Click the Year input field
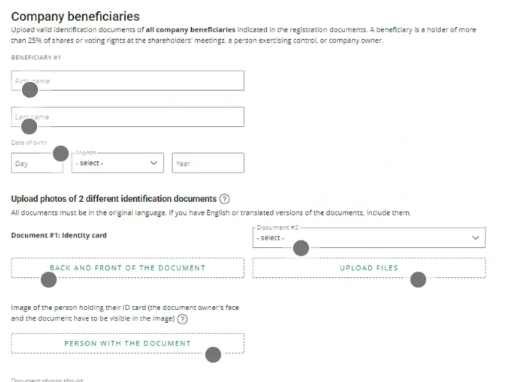The width and height of the screenshot is (505, 382). [208, 163]
